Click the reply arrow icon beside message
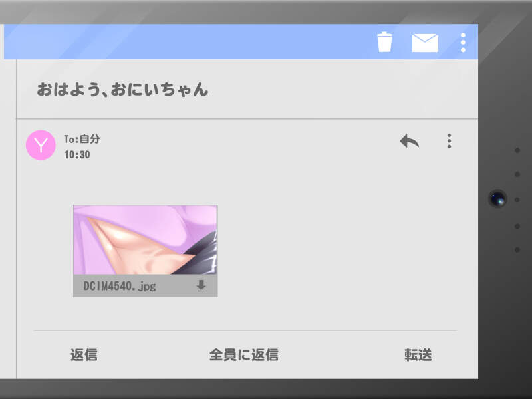Viewport: 532px width, 399px height. tap(409, 141)
